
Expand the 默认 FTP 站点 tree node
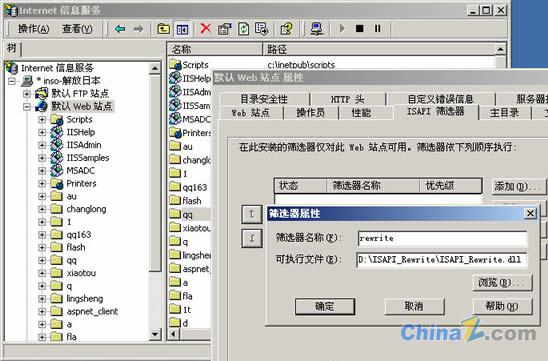pos(27,94)
